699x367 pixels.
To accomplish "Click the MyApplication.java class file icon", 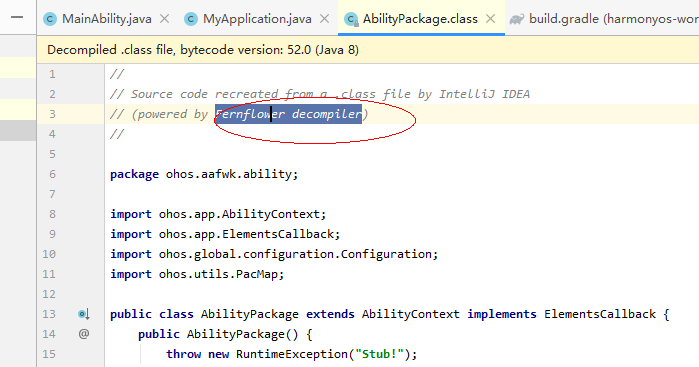I will (x=191, y=19).
